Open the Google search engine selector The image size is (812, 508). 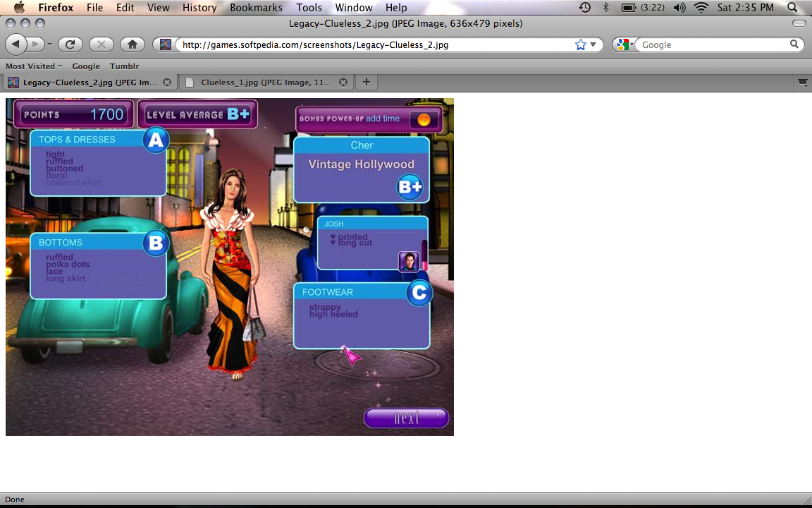pos(624,44)
